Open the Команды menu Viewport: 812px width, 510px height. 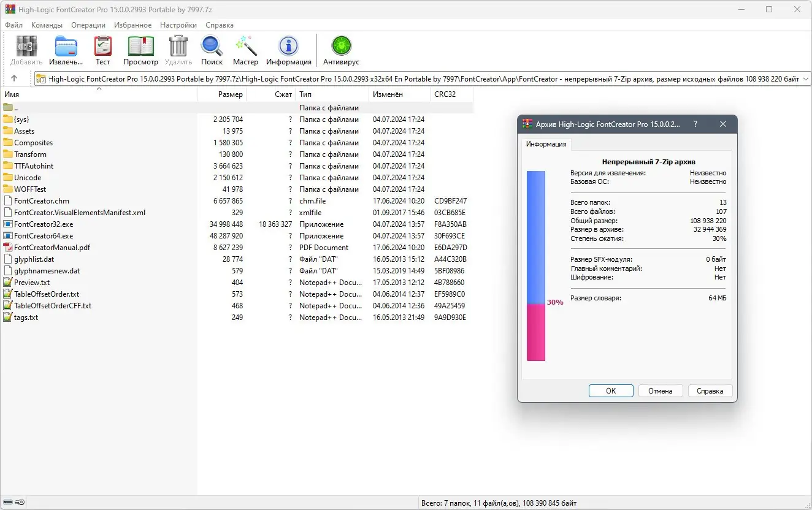point(47,25)
